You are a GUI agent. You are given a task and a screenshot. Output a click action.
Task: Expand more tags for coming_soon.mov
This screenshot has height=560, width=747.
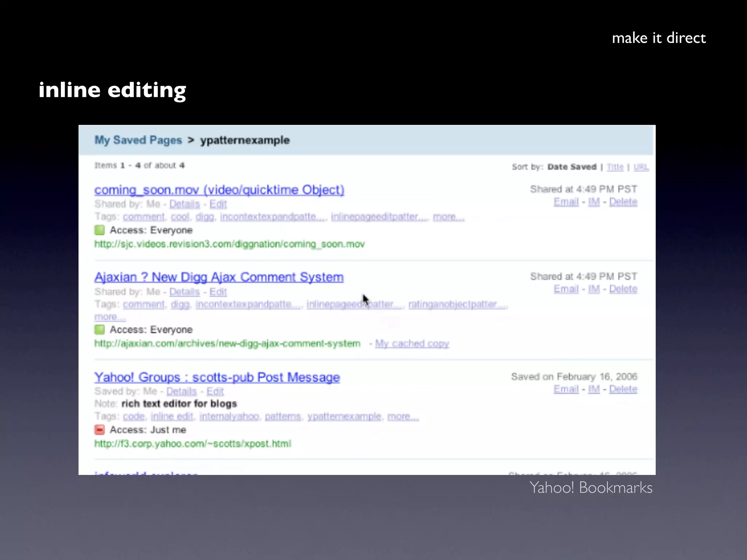coord(448,217)
